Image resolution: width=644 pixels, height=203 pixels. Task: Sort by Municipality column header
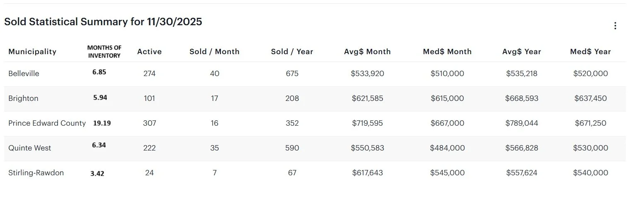32,52
